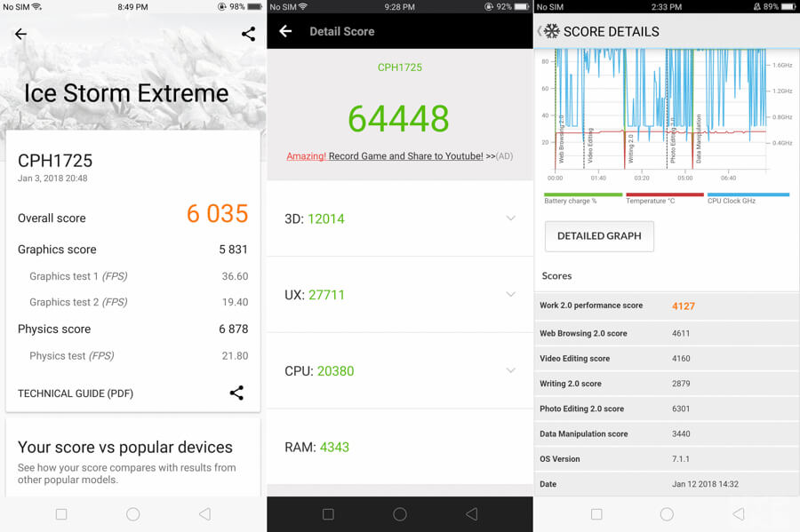Expand the CPU score breakdown
This screenshot has height=532, width=800.
coord(510,370)
